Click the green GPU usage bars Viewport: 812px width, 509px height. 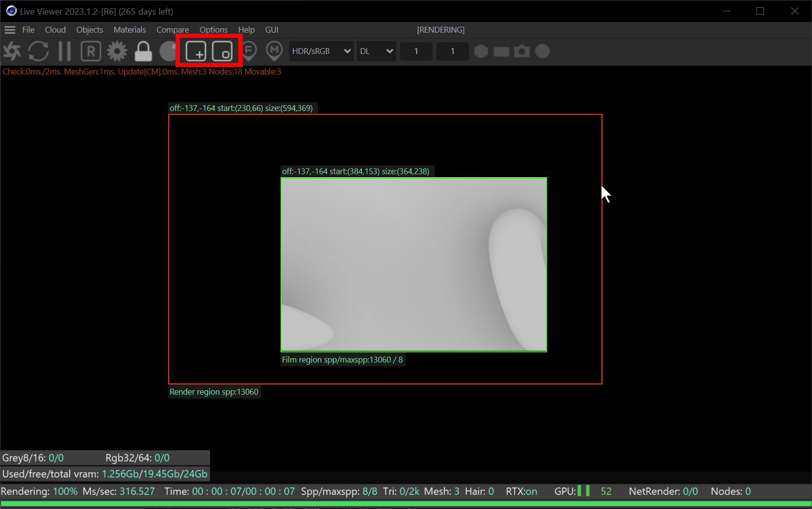583,491
